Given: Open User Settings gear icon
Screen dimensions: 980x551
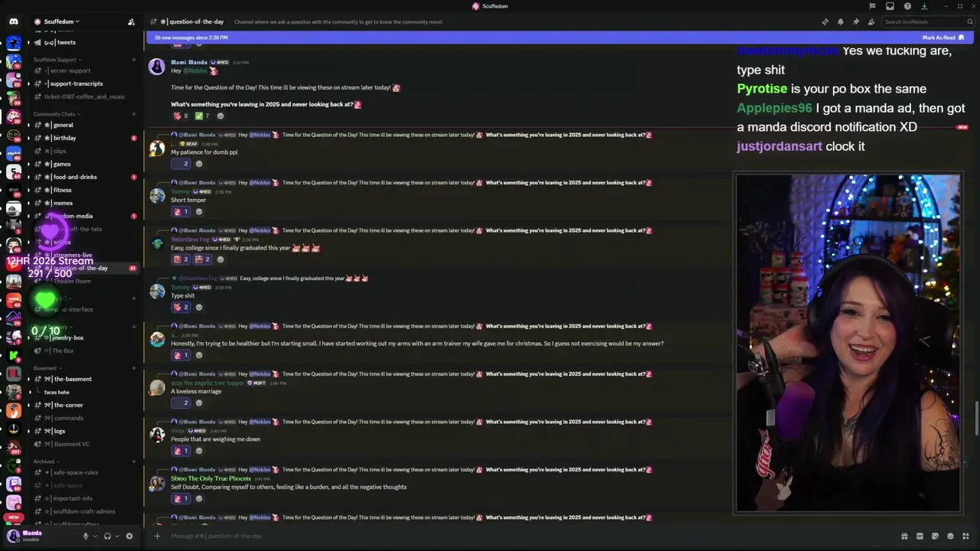Looking at the screenshot, I should tap(129, 536).
